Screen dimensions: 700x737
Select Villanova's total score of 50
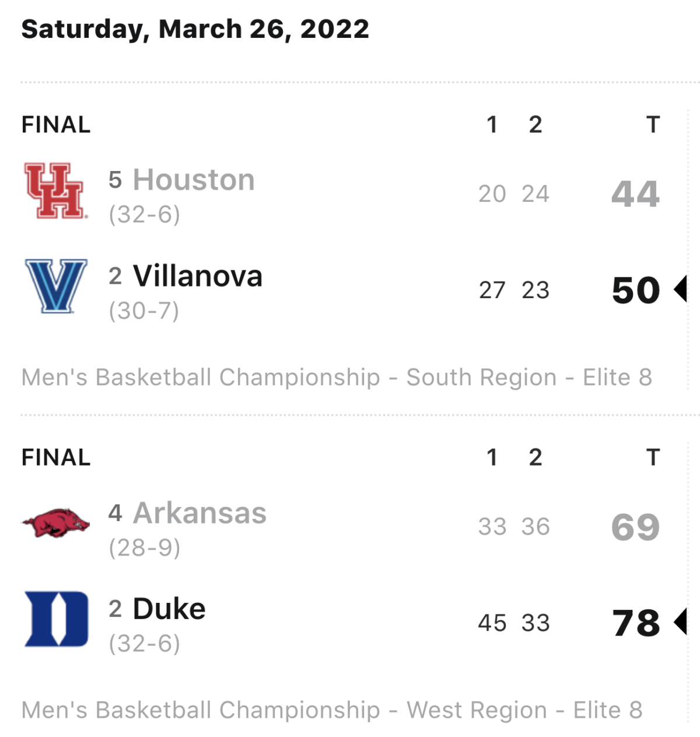(x=636, y=290)
